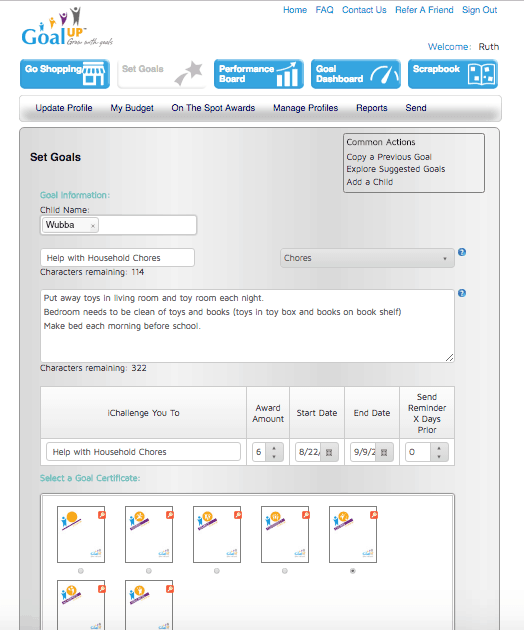Open the End Date calendar picker icon
Viewport: 524px width, 630px height.
click(x=384, y=452)
